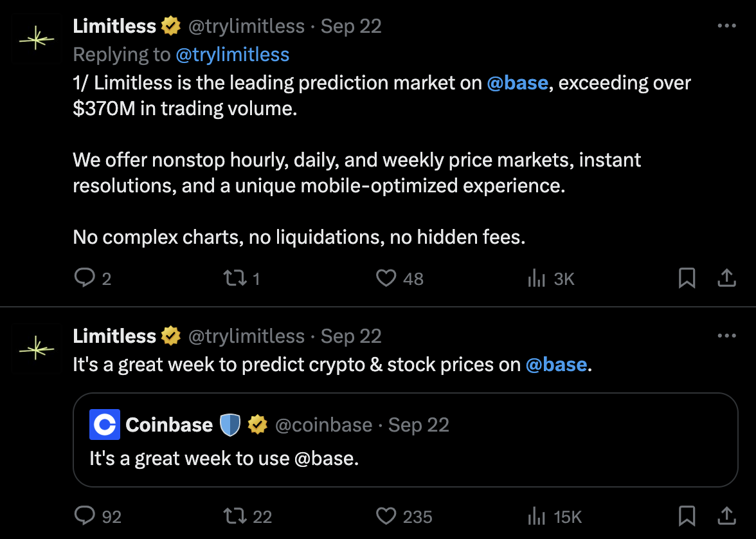View analytics of the 15K views post
This screenshot has height=539, width=756.
tap(537, 516)
